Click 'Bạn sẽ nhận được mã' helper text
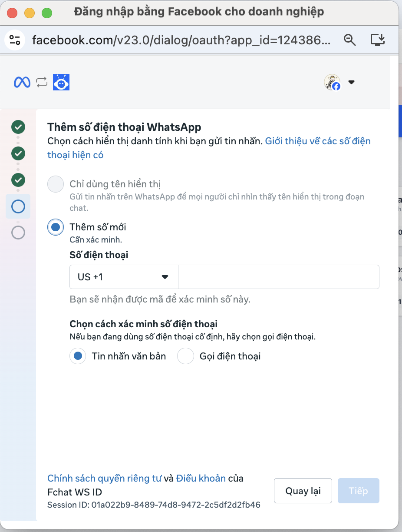 pyautogui.click(x=160, y=299)
